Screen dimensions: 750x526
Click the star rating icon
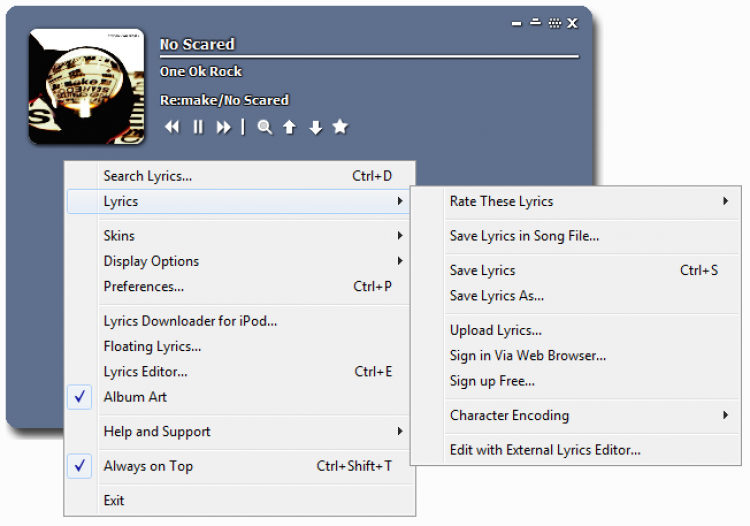tap(340, 127)
